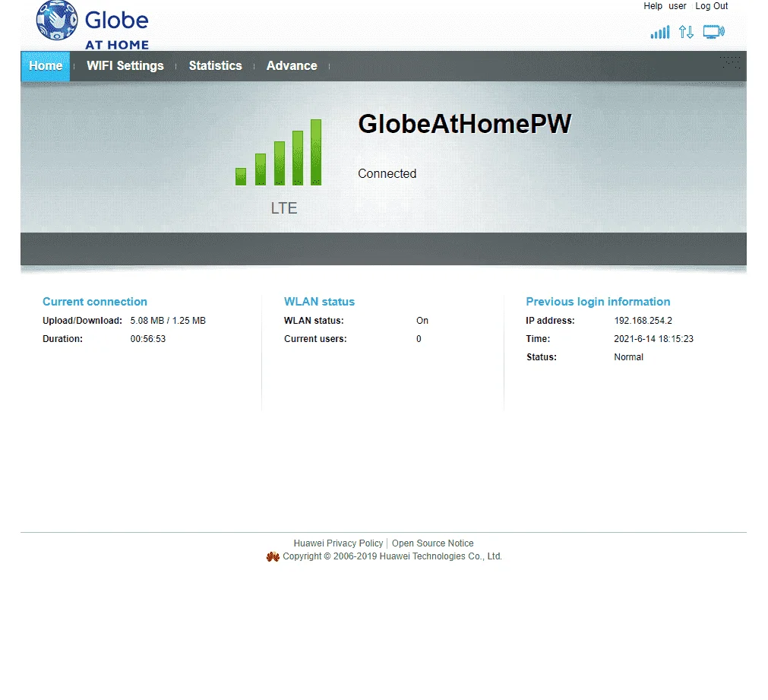
Task: Click the IP address label
Action: (550, 321)
